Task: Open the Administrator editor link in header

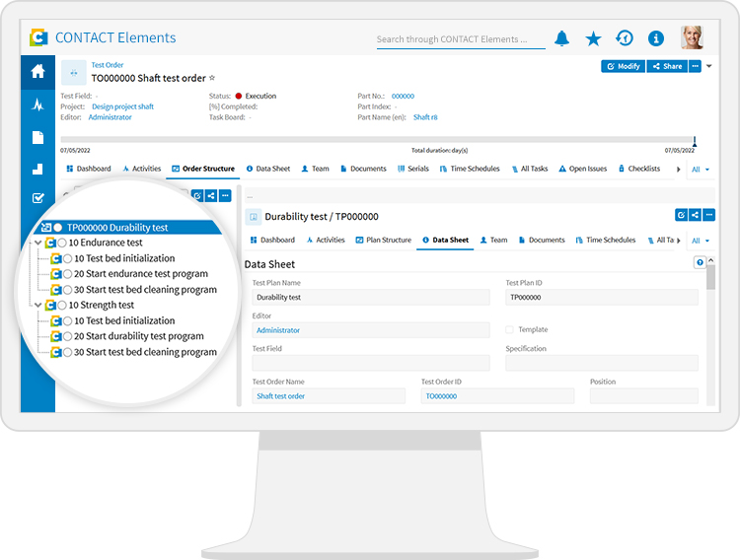Action: pos(110,117)
